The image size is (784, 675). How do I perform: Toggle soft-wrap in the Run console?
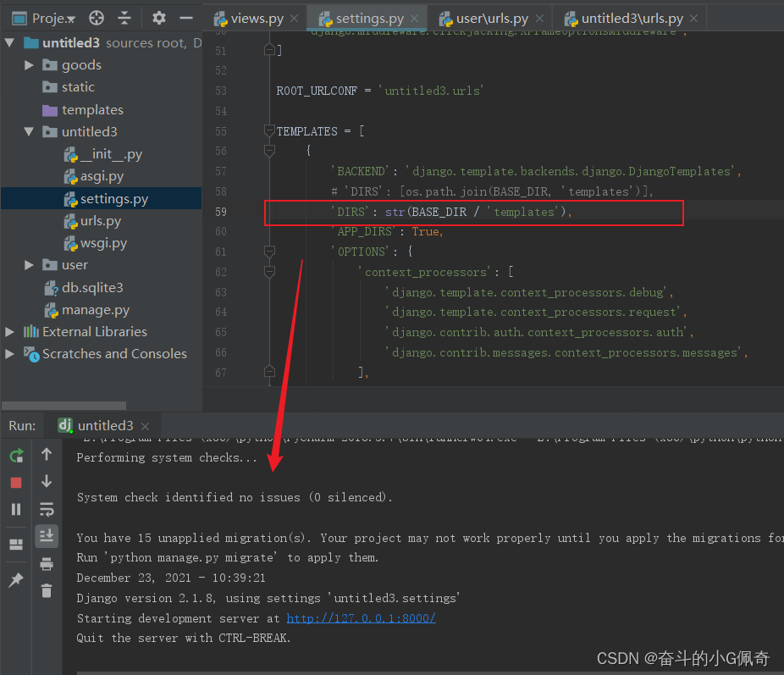[x=47, y=509]
